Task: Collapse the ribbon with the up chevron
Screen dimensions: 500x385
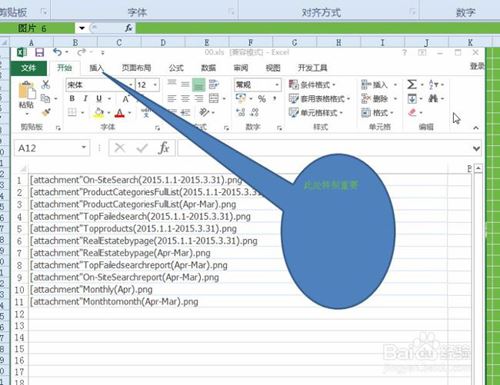Action: tap(476, 128)
